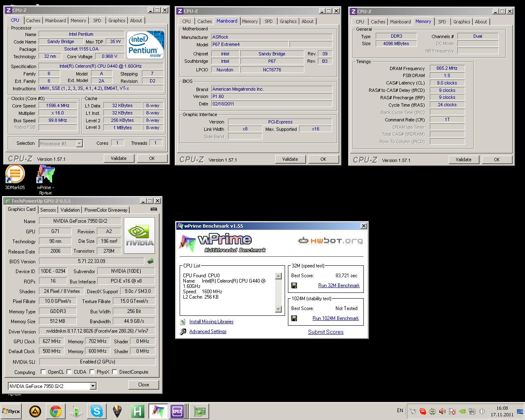Close the GPU-Z window with Close button
Screen dimensions: 525x420
(144, 385)
